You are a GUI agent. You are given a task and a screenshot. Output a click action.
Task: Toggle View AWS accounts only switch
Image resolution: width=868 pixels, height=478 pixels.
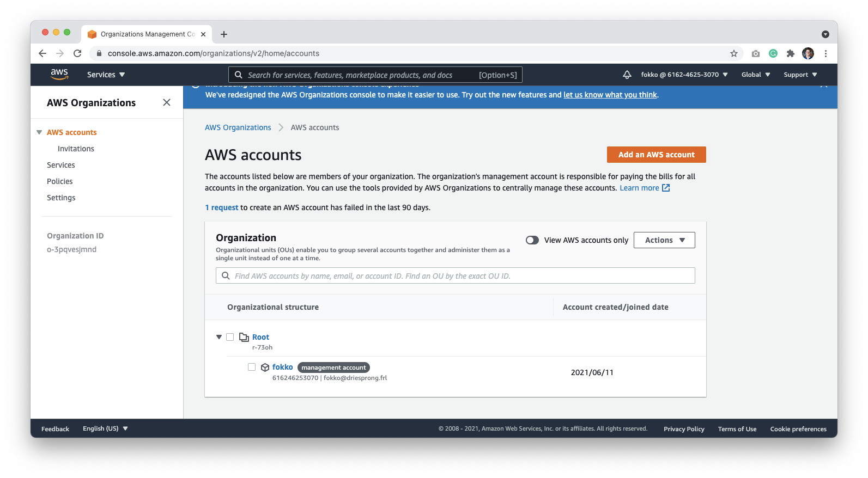(532, 240)
